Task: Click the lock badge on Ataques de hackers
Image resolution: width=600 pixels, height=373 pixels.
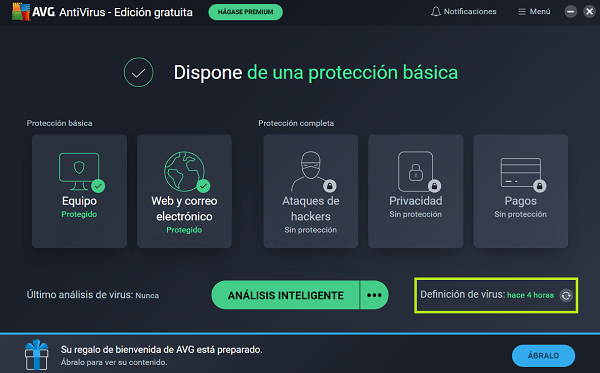Action: pos(329,186)
